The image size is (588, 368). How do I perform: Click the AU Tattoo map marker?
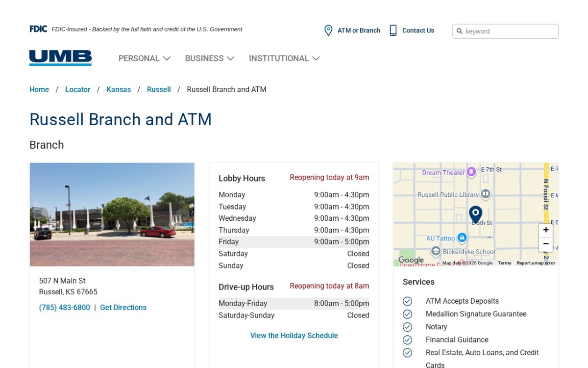point(462,238)
